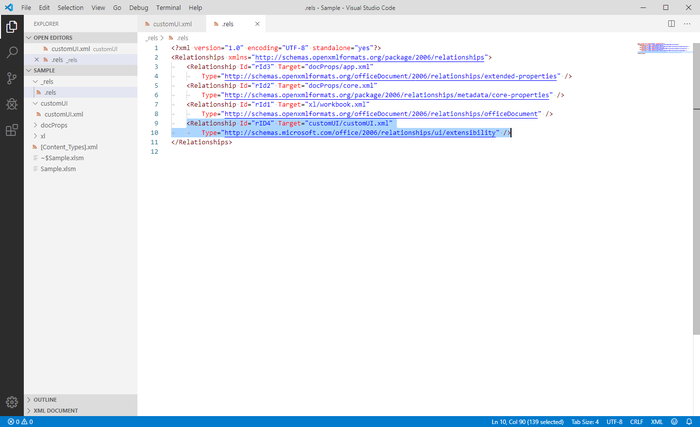This screenshot has width=700, height=427.
Task: Open the Extensions view icon
Action: (x=12, y=130)
